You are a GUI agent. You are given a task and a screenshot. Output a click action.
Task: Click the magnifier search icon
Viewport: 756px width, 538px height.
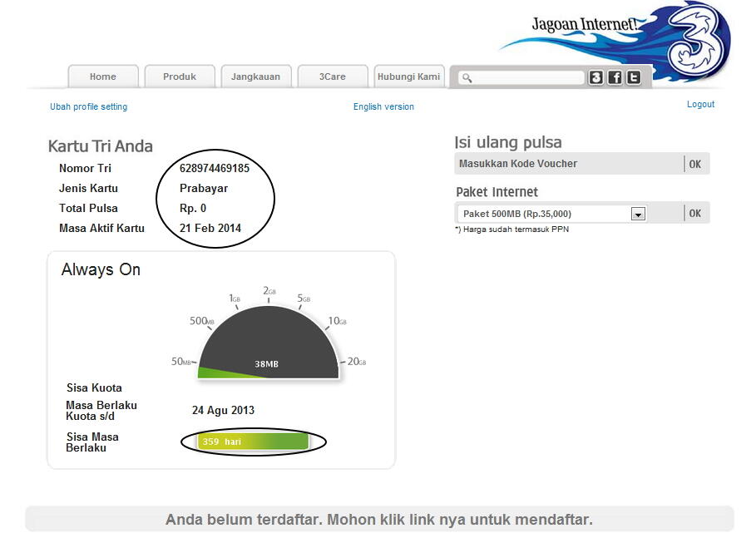pos(467,77)
